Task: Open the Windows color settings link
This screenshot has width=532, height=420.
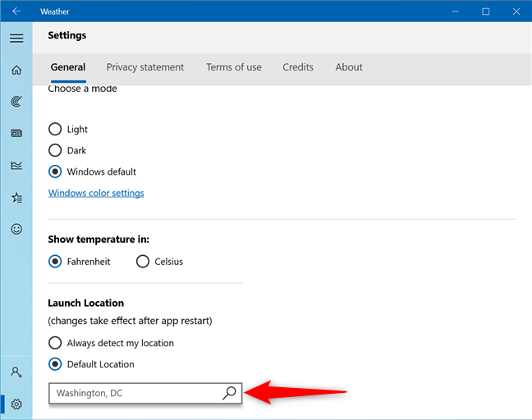Action: [x=96, y=194]
